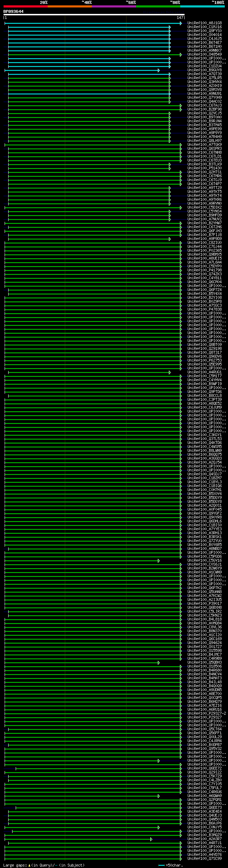The width and height of the screenshot is (228, 868).
Task: Click UniRef100_A7TGK9 label
Action: point(204,145)
